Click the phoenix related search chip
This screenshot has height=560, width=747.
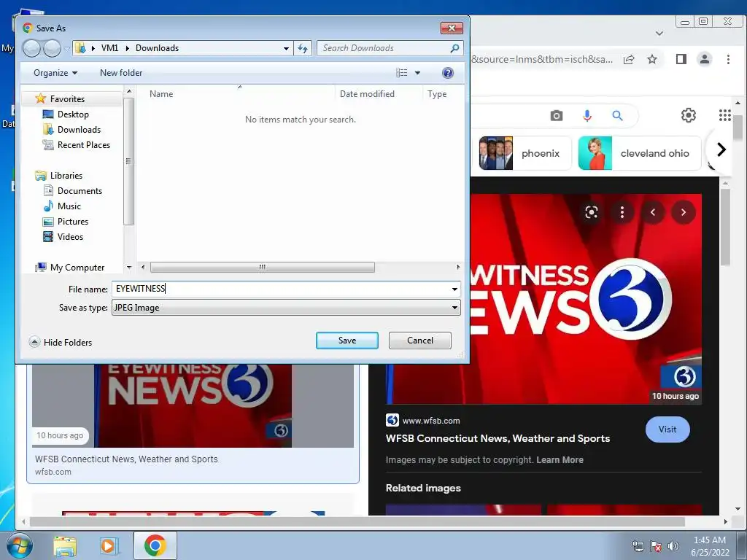click(525, 153)
